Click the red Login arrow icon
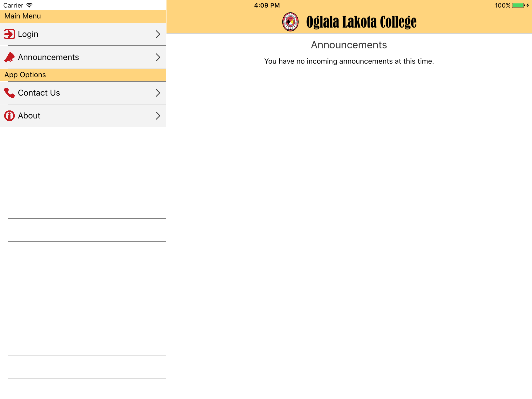 [x=9, y=34]
